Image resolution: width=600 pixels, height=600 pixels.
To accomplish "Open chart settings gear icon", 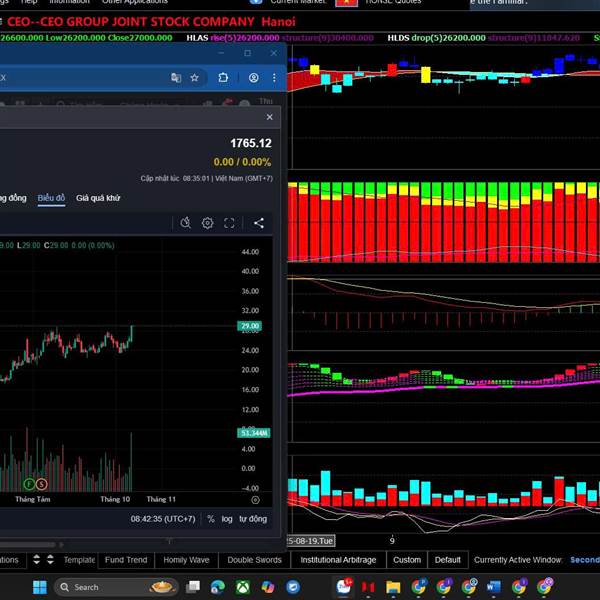I will (x=207, y=223).
